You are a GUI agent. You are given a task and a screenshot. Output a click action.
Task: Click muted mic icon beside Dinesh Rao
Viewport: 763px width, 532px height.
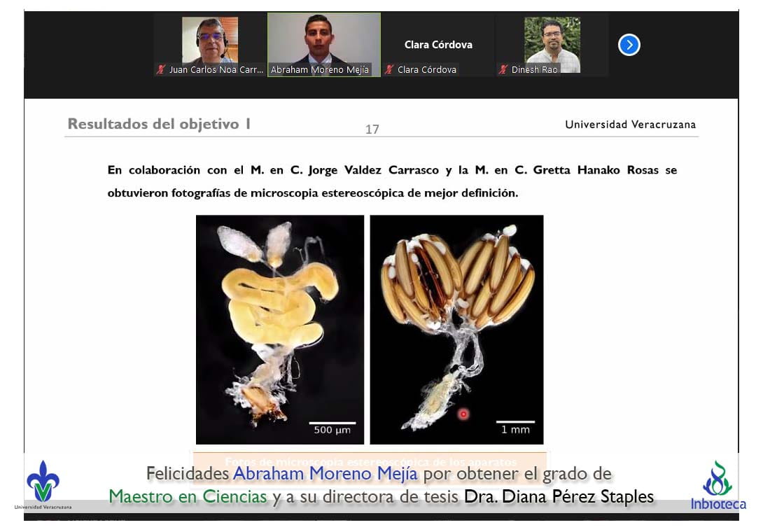pyautogui.click(x=503, y=69)
